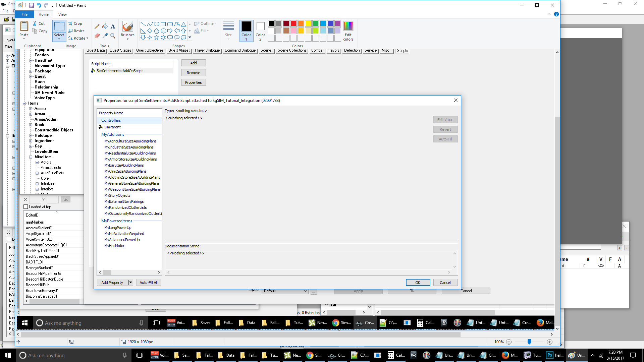Click the Cut scissors icon

point(35,23)
